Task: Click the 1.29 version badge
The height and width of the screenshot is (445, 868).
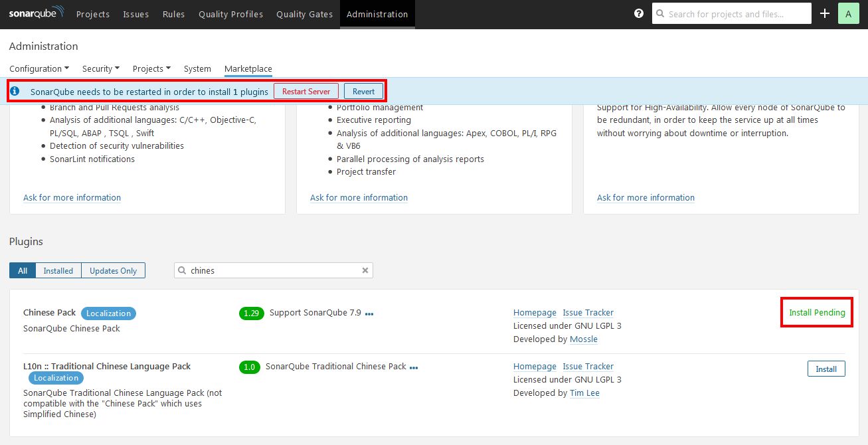Action: tap(252, 313)
